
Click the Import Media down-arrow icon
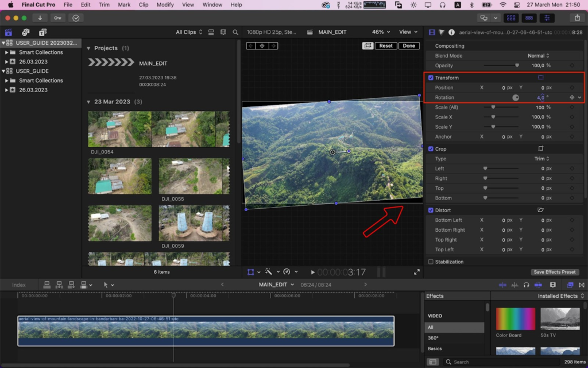(40, 18)
